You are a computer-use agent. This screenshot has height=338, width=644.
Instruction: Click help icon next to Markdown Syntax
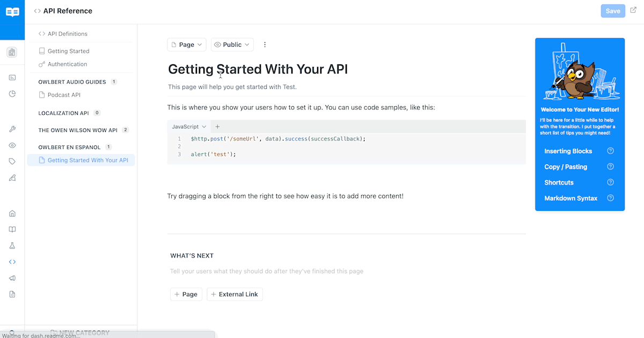point(610,198)
